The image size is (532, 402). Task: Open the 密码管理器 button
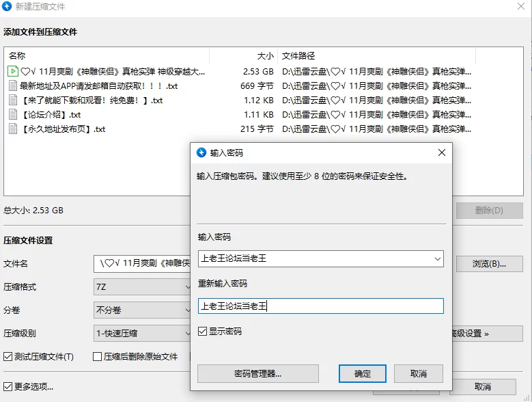[258, 373]
